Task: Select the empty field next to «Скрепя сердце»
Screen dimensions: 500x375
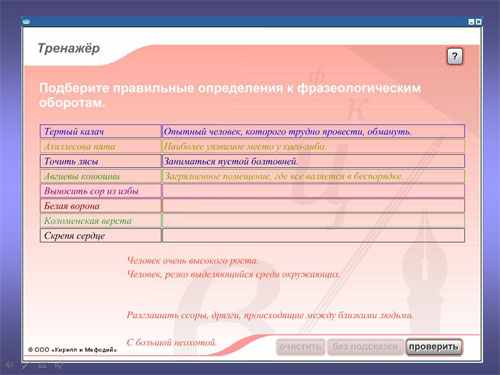Action: tap(313, 235)
